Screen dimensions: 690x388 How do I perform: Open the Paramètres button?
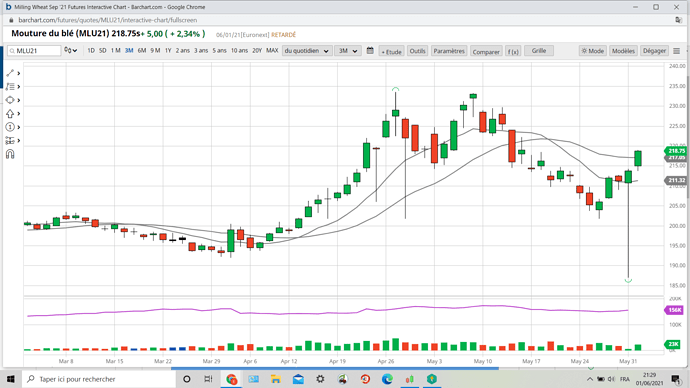coord(449,51)
